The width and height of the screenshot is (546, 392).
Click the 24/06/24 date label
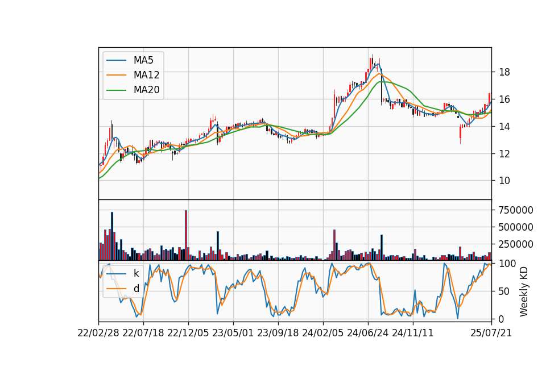coord(368,333)
